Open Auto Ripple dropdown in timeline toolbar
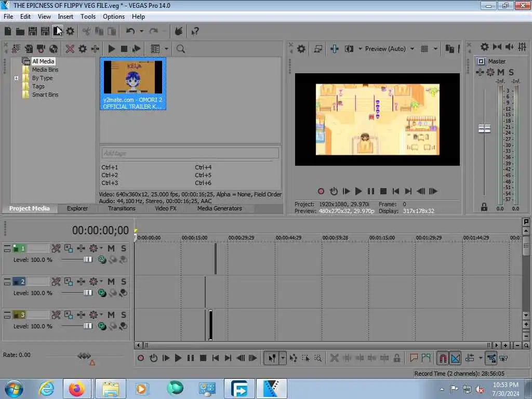The width and height of the screenshot is (532, 399). [481, 358]
